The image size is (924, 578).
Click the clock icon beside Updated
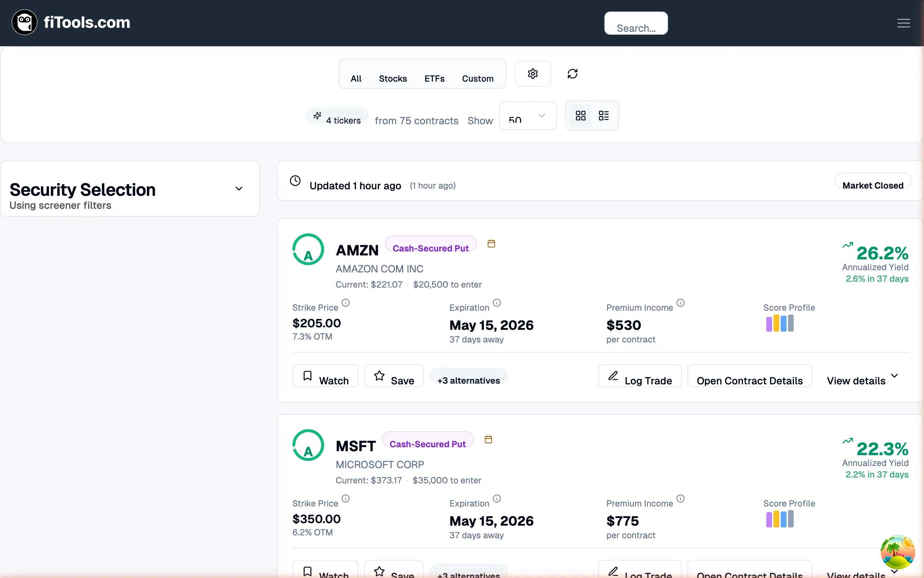[295, 180]
